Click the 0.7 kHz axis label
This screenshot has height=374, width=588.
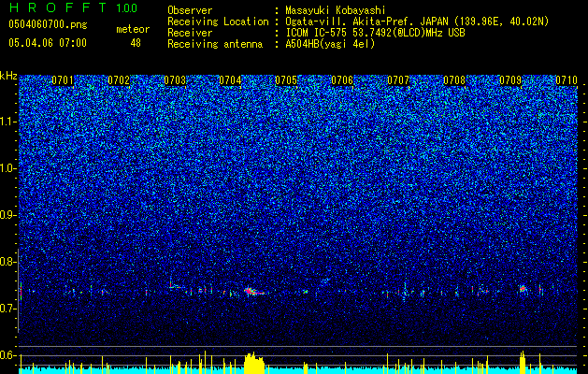(x=8, y=309)
